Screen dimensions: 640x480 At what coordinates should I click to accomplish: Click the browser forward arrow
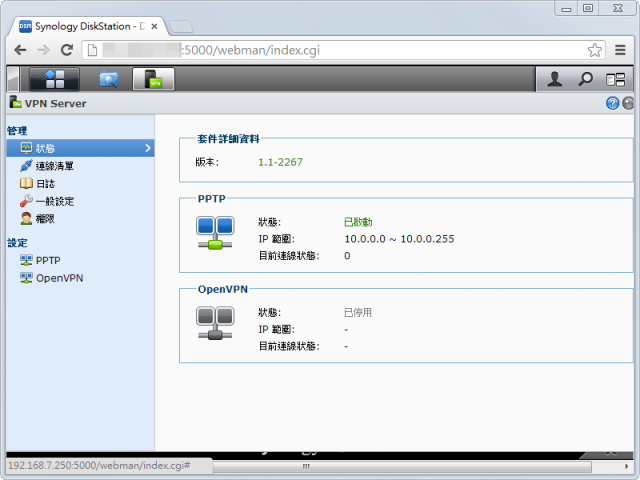[43, 50]
